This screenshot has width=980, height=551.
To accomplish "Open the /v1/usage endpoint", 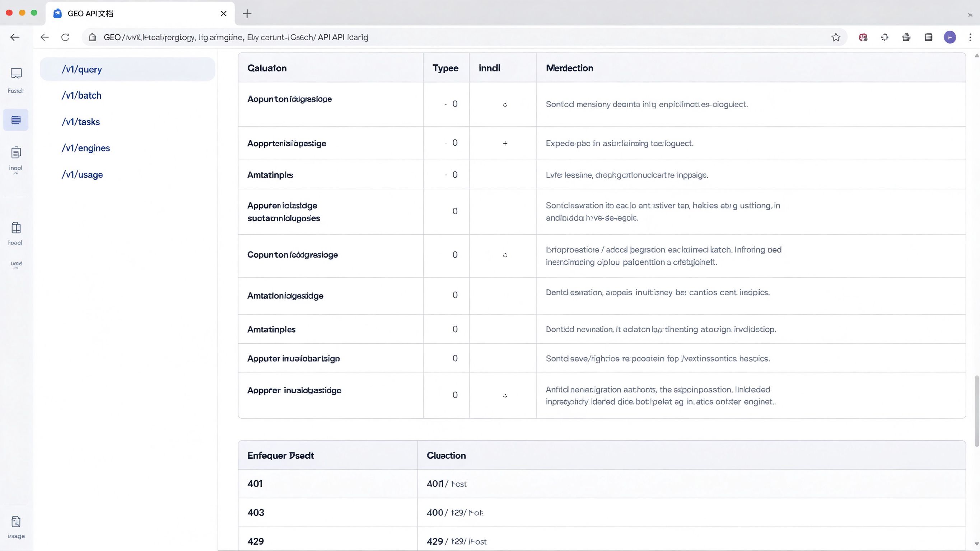I will pos(82,175).
